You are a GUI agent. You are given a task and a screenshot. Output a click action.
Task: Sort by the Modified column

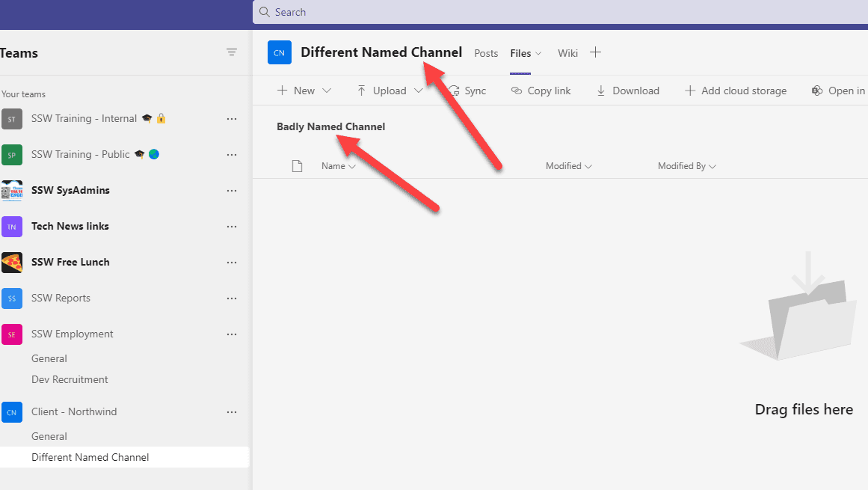[x=568, y=166]
